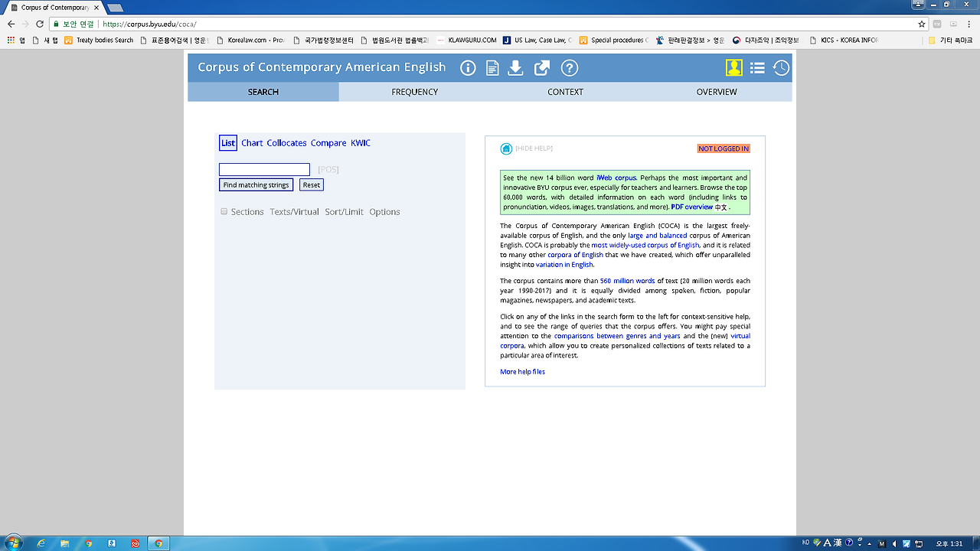This screenshot has width=980, height=551.
Task: Click the secure connection padlock icon
Action: pyautogui.click(x=56, y=24)
